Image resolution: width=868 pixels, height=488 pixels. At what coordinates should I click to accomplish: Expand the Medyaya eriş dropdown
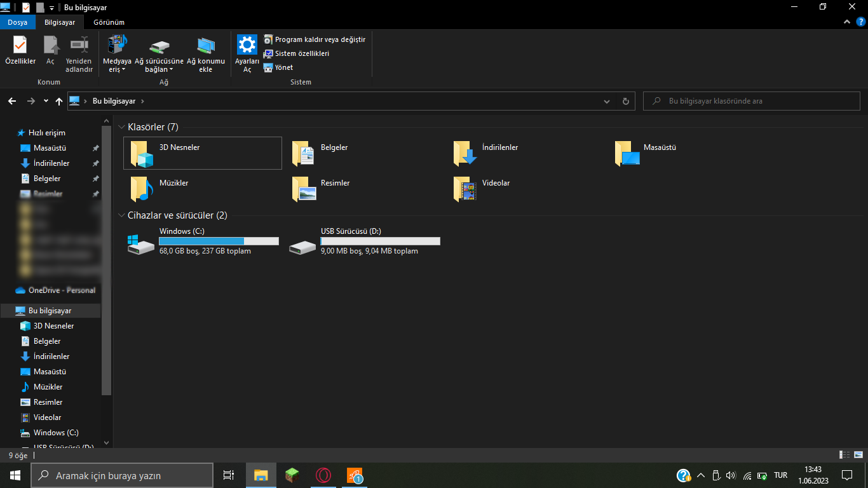117,54
